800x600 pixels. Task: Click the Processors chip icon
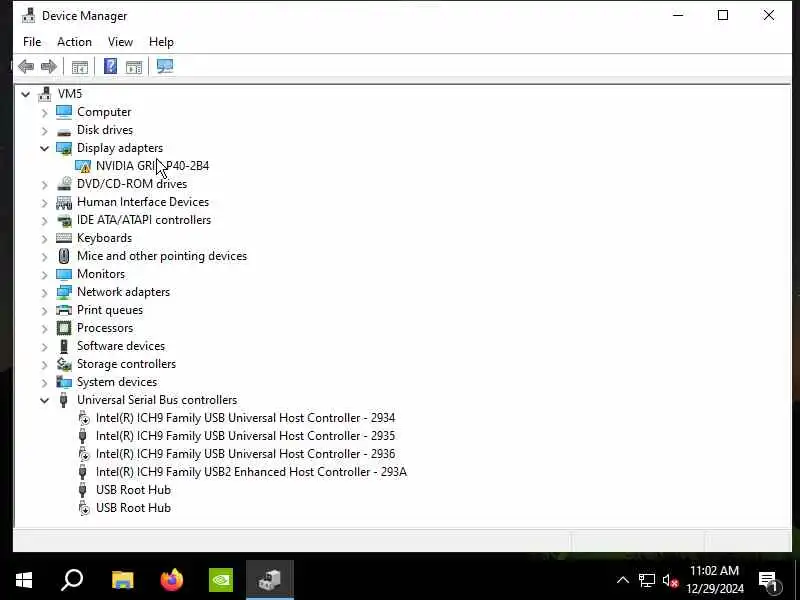[64, 328]
